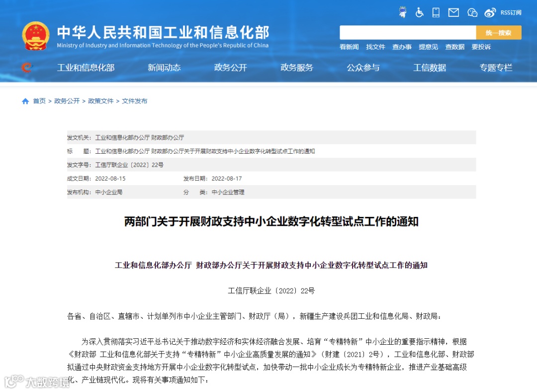
Task: Open 查办事 quick link
Action: 402,47
